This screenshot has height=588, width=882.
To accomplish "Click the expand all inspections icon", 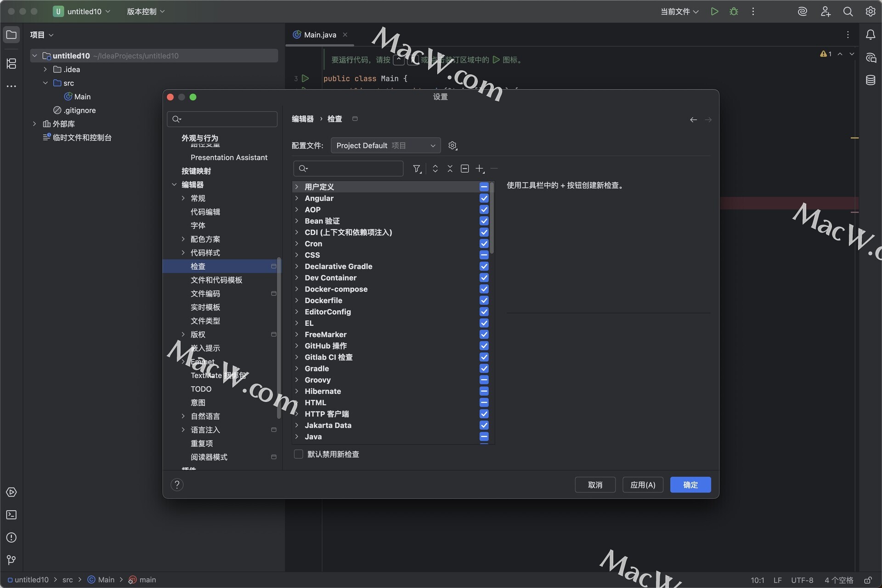I will [x=435, y=169].
